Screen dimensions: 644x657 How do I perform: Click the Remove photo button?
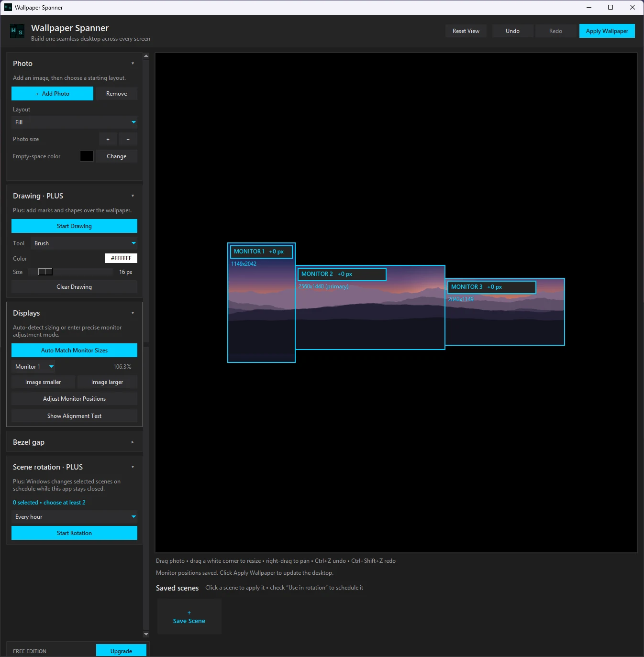(x=117, y=94)
